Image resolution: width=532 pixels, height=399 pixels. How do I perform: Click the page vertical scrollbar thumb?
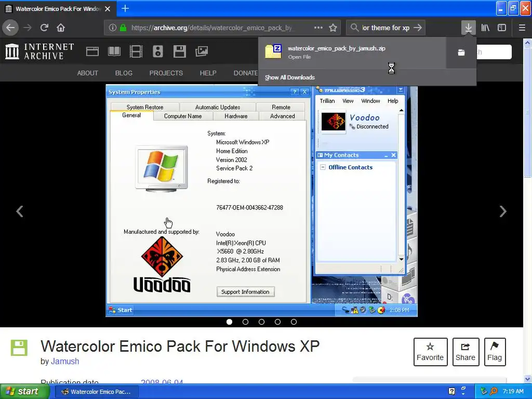tap(527, 112)
